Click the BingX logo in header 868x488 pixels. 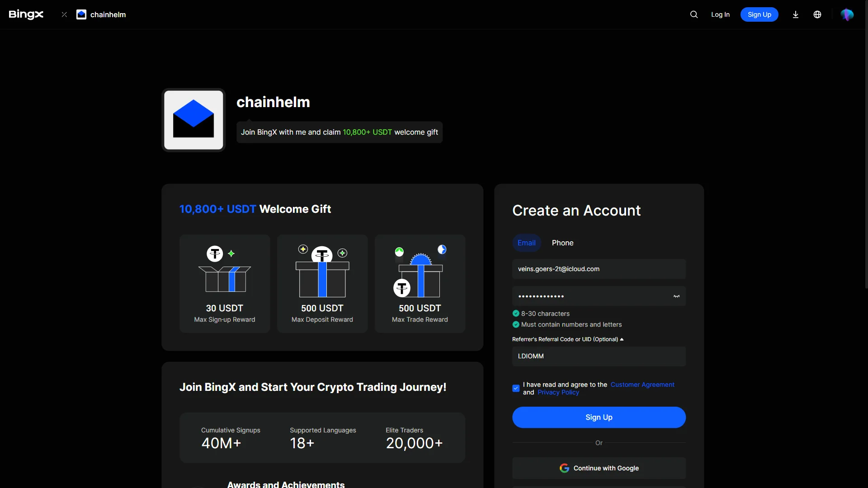(x=26, y=14)
